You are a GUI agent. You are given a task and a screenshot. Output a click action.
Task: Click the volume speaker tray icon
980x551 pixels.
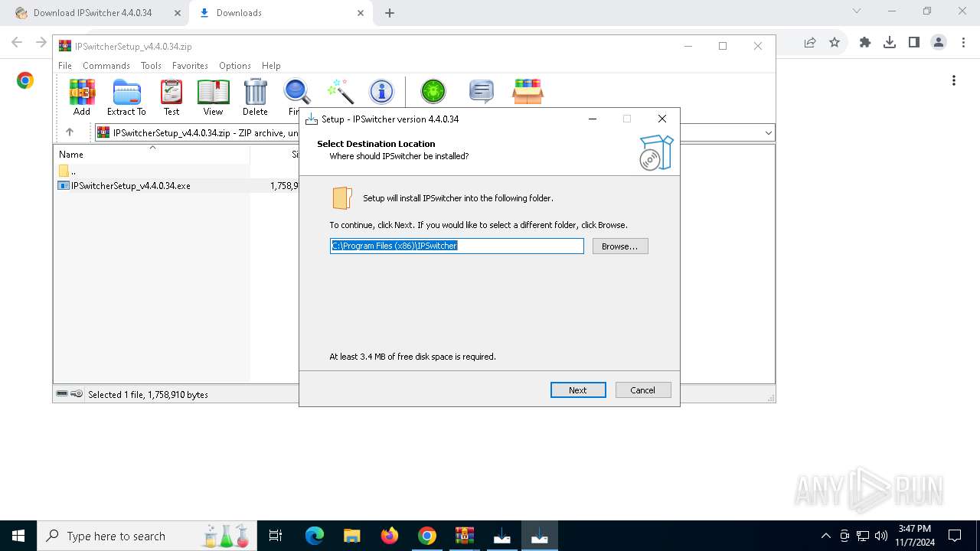coord(881,536)
